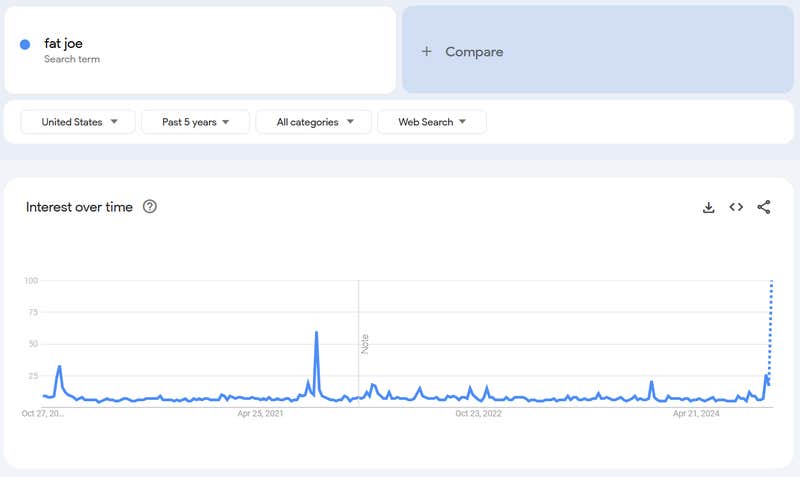This screenshot has width=800, height=477.
Task: Expand the Past 5 years dropdown
Action: (x=195, y=122)
